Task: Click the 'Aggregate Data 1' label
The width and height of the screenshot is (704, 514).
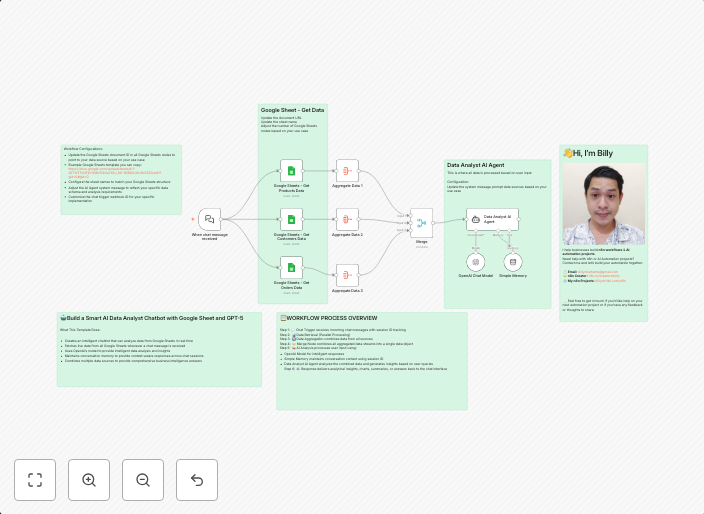Action: pyautogui.click(x=347, y=185)
